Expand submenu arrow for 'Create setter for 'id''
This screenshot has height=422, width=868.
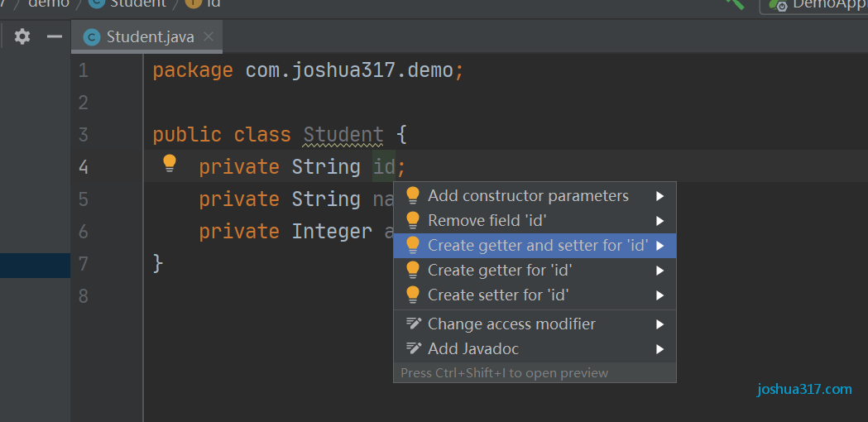659,295
